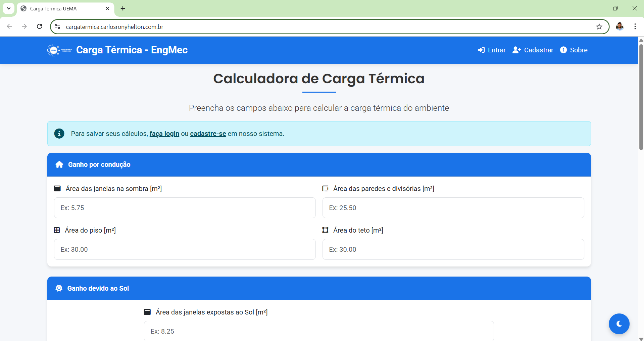View site information icon in address bar
This screenshot has height=341, width=644.
[x=57, y=27]
